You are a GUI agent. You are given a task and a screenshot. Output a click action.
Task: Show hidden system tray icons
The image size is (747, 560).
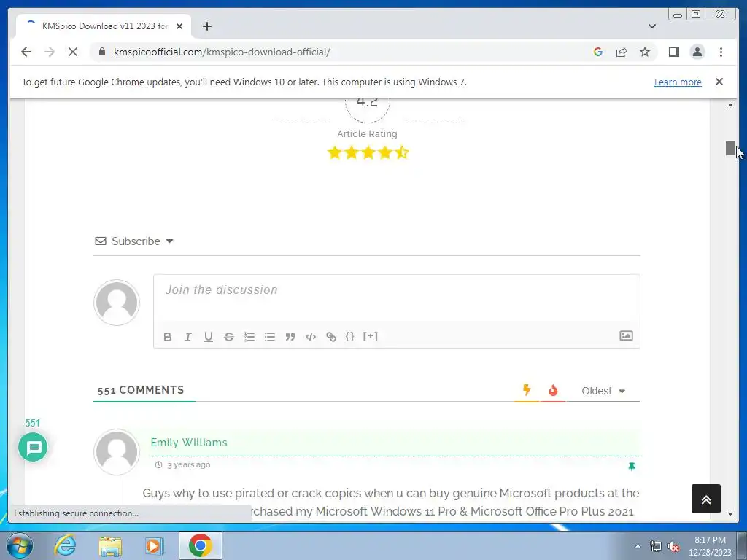638,546
